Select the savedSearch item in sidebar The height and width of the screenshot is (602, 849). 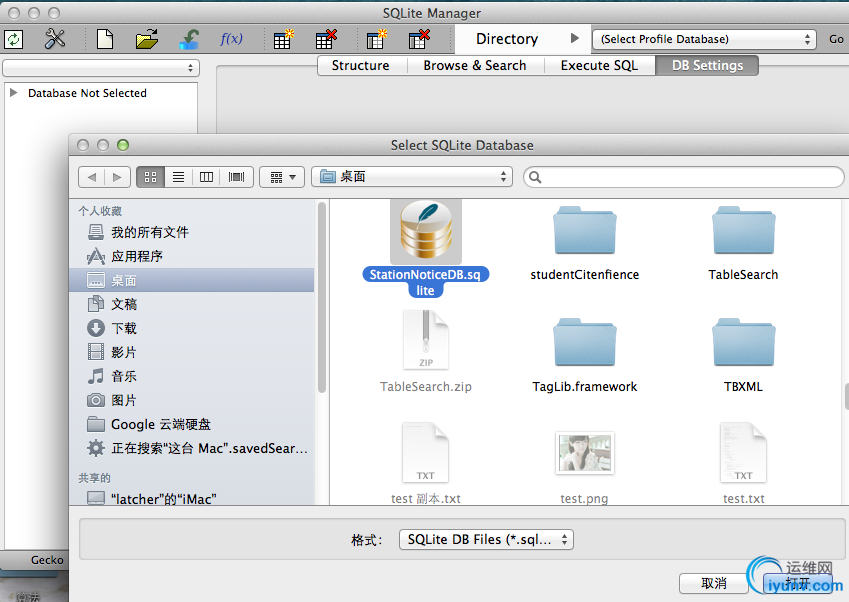click(x=192, y=448)
